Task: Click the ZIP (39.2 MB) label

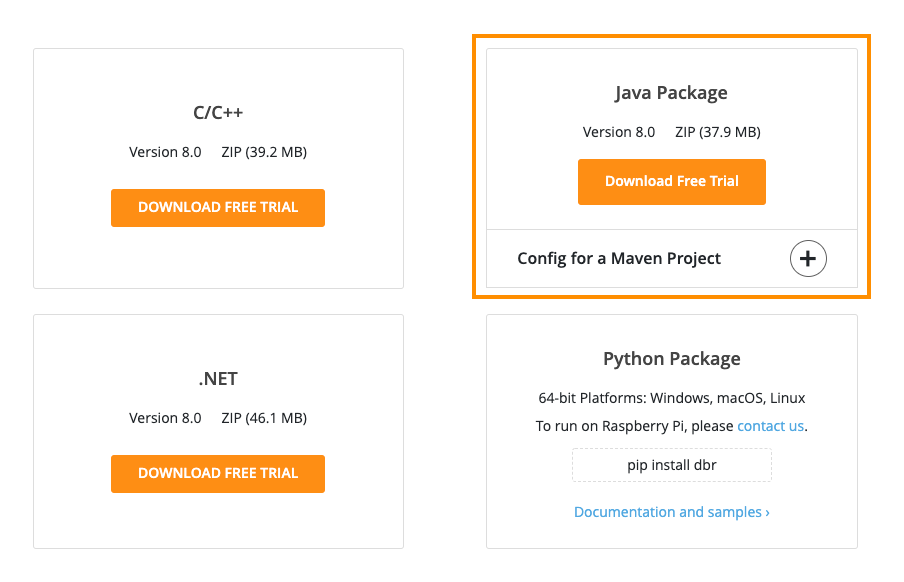Action: pos(264,153)
